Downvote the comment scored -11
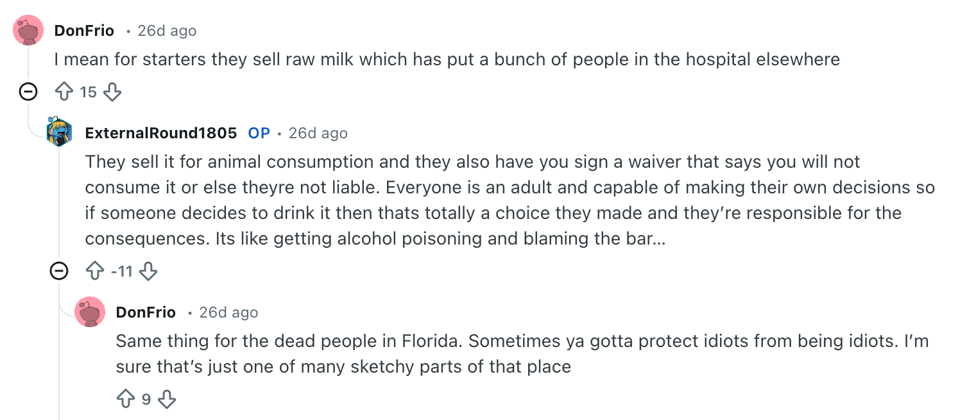 tap(148, 271)
